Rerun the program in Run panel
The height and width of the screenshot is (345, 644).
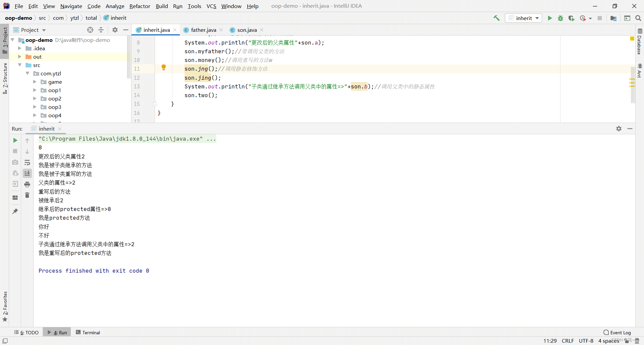(15, 140)
